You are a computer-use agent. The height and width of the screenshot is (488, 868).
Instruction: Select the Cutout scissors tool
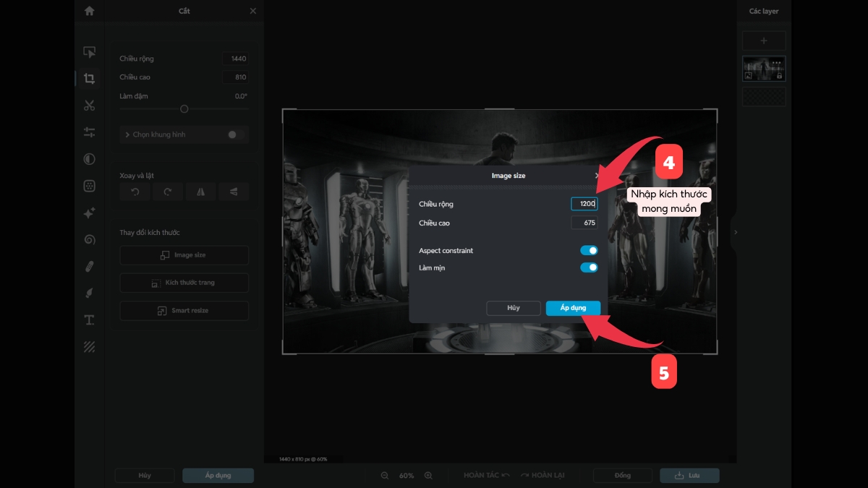[90, 106]
